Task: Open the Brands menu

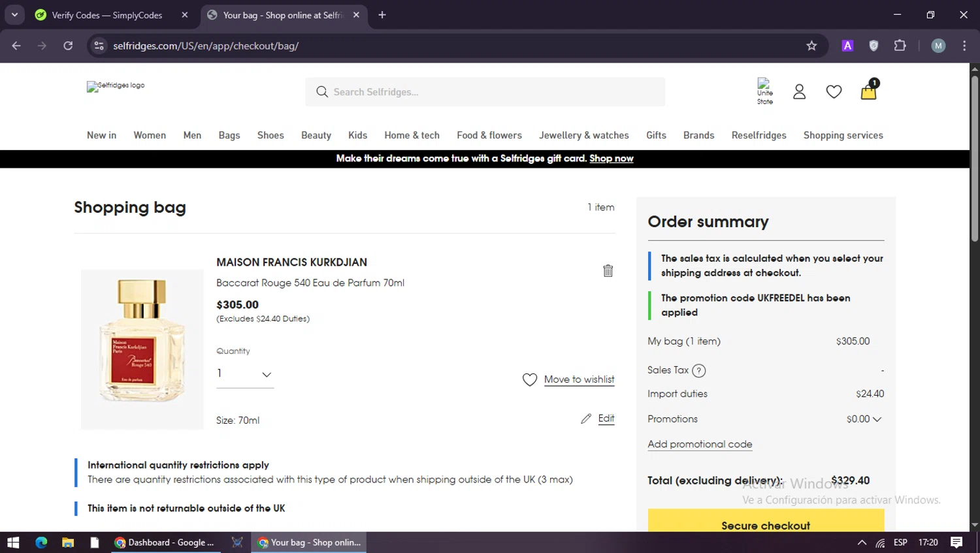Action: pyautogui.click(x=698, y=135)
